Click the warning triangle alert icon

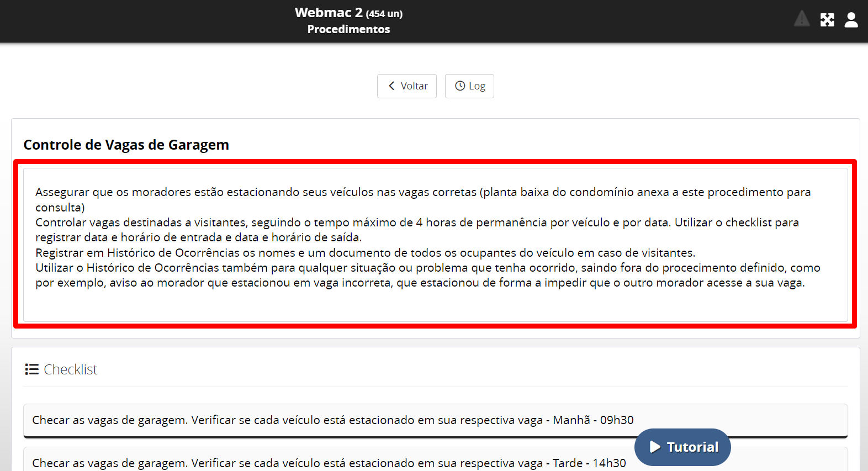(802, 19)
